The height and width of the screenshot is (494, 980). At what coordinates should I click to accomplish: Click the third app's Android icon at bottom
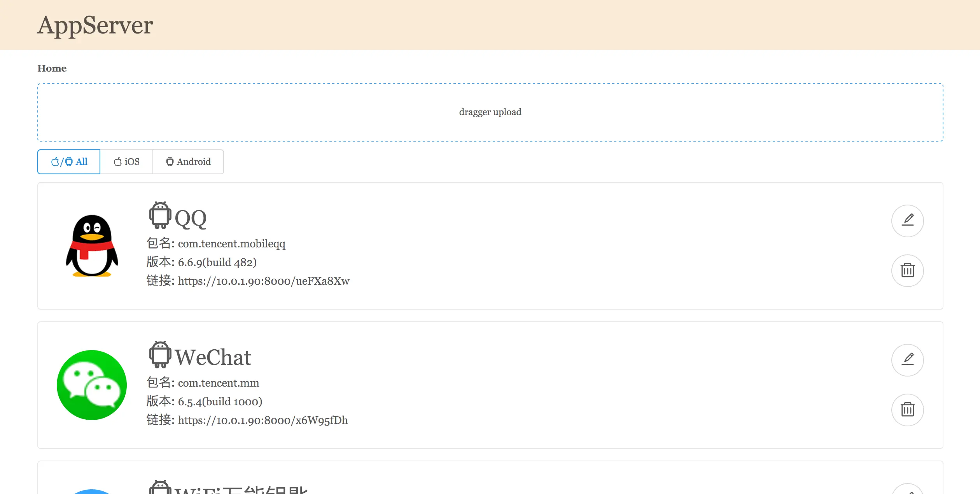point(160,488)
